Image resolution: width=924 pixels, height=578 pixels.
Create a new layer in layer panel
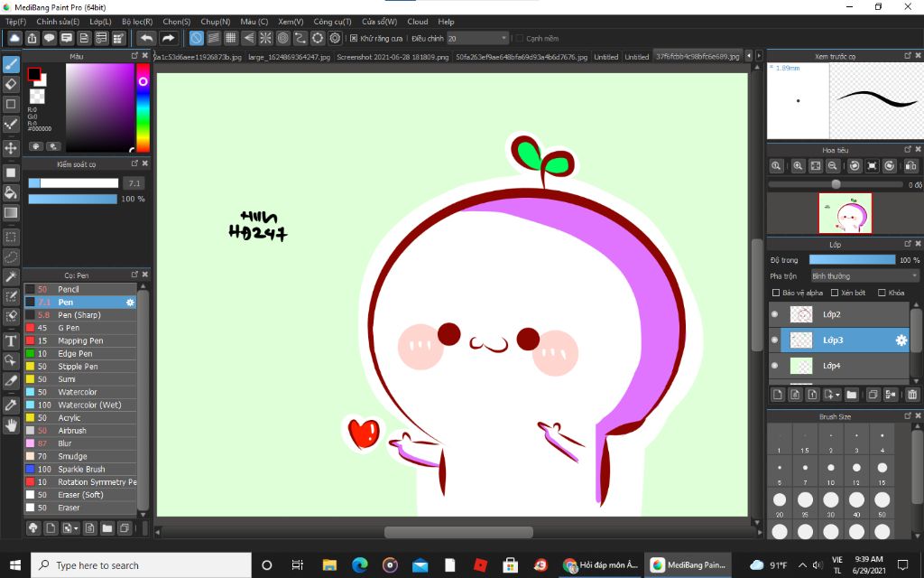(778, 395)
